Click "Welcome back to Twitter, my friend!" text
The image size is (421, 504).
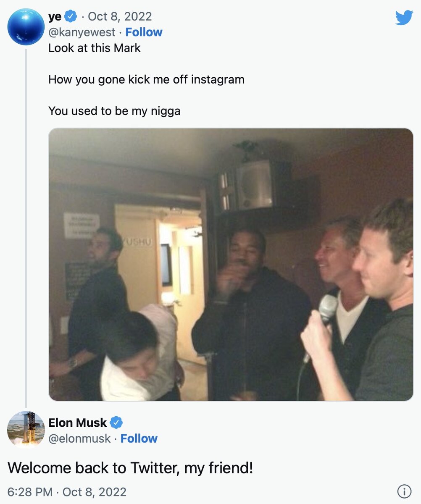pos(130,467)
